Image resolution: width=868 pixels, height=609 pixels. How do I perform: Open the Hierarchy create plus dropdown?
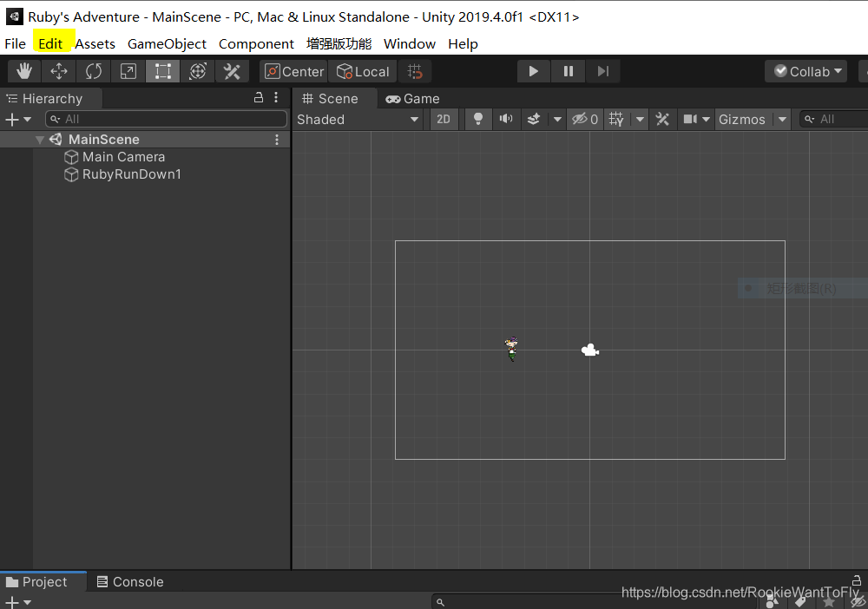tap(17, 119)
